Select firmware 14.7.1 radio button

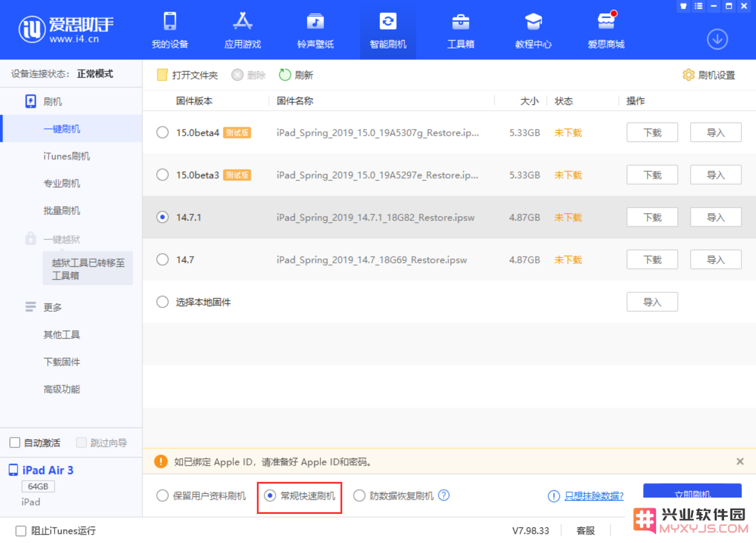(162, 217)
